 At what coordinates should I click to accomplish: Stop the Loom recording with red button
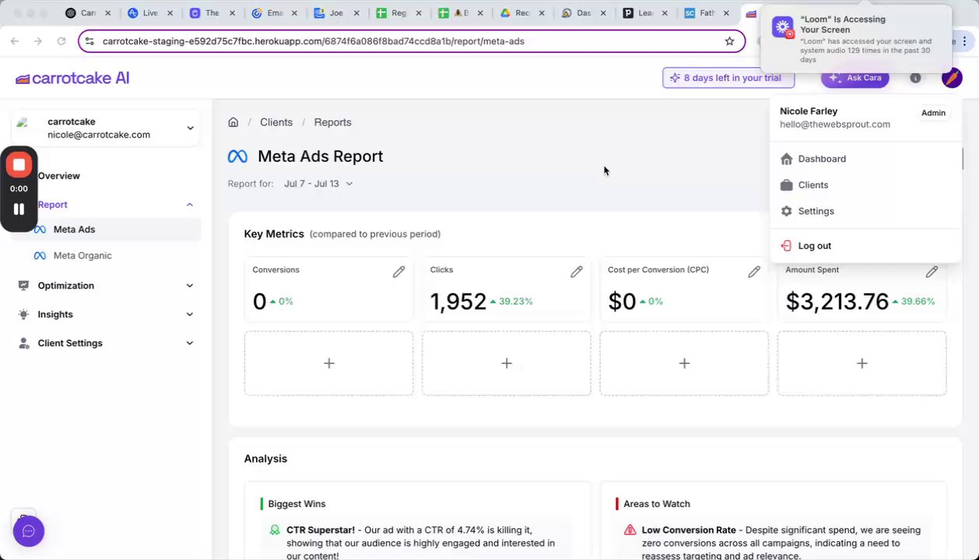click(x=19, y=165)
